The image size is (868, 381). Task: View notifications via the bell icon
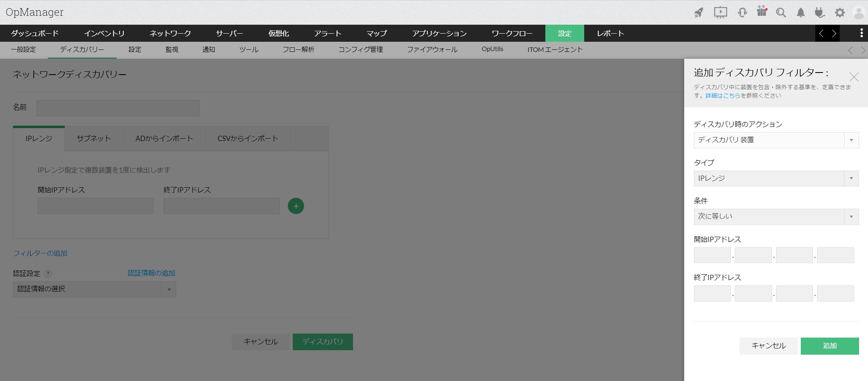[x=800, y=12]
